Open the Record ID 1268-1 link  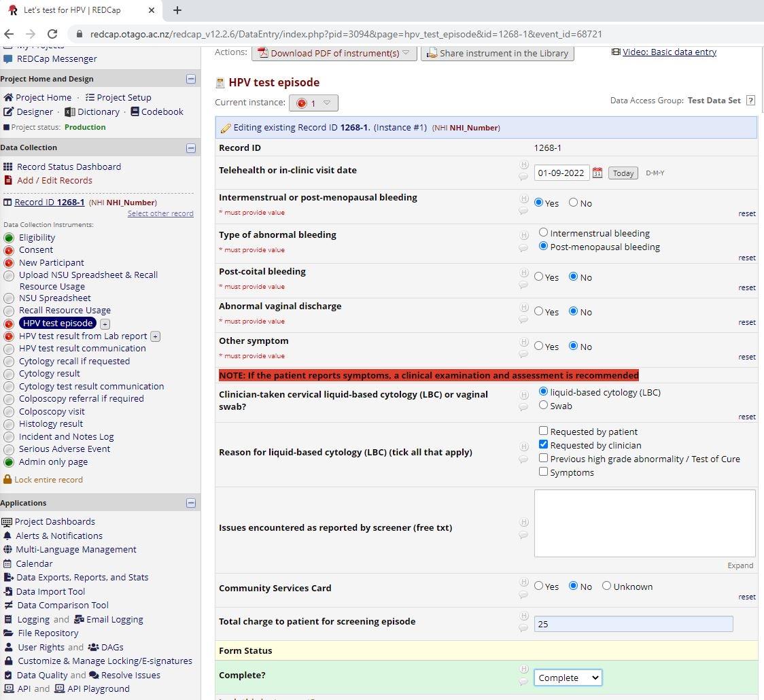(x=49, y=202)
